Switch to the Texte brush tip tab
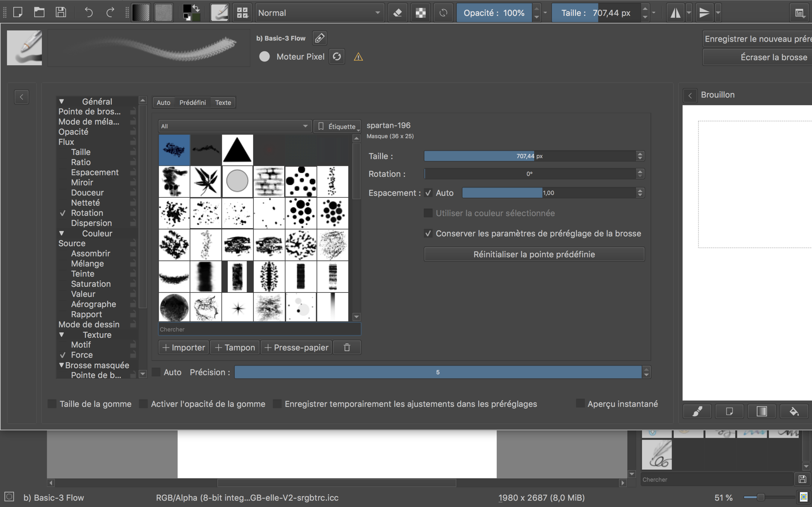Screen dimensions: 812x507 click(x=223, y=103)
